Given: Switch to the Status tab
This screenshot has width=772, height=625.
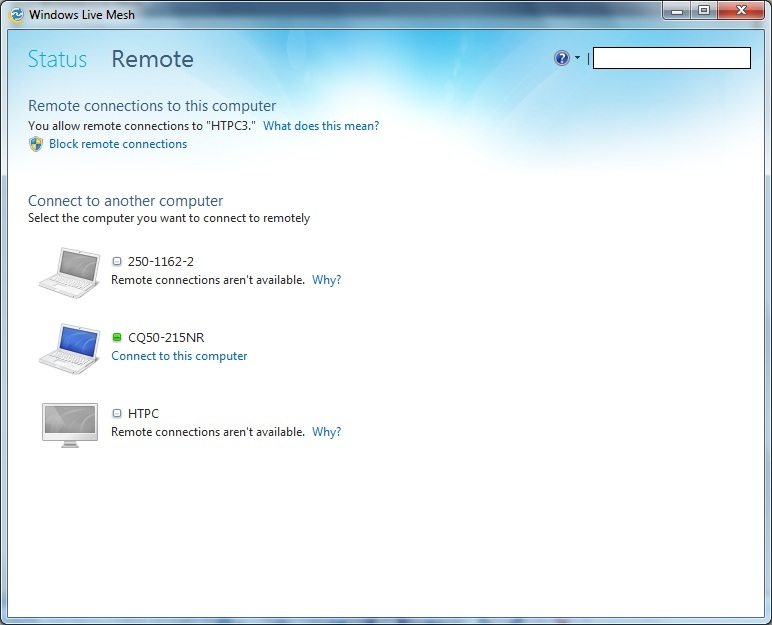Looking at the screenshot, I should point(57,59).
